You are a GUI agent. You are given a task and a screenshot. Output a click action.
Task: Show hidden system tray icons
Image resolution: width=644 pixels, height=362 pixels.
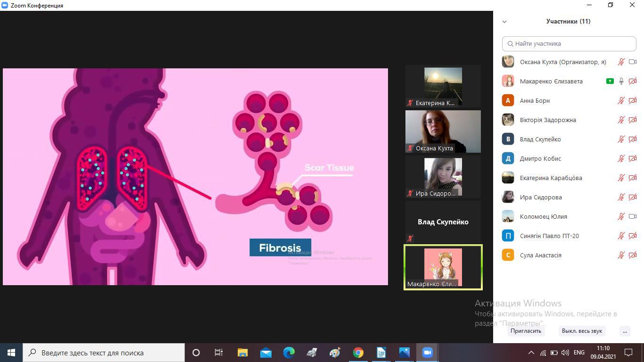(x=531, y=353)
